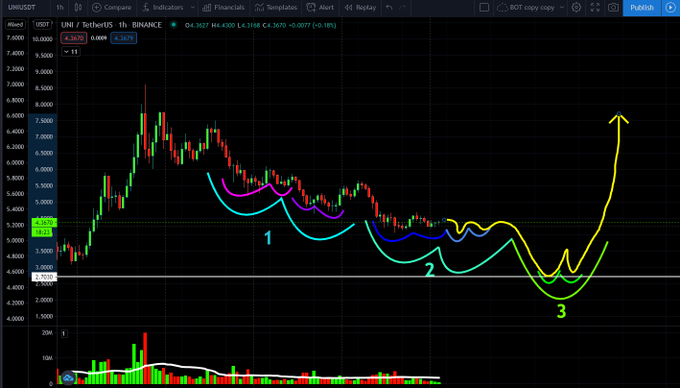Image resolution: width=680 pixels, height=388 pixels.
Task: Click the Mixed scale label
Action: 15,25
